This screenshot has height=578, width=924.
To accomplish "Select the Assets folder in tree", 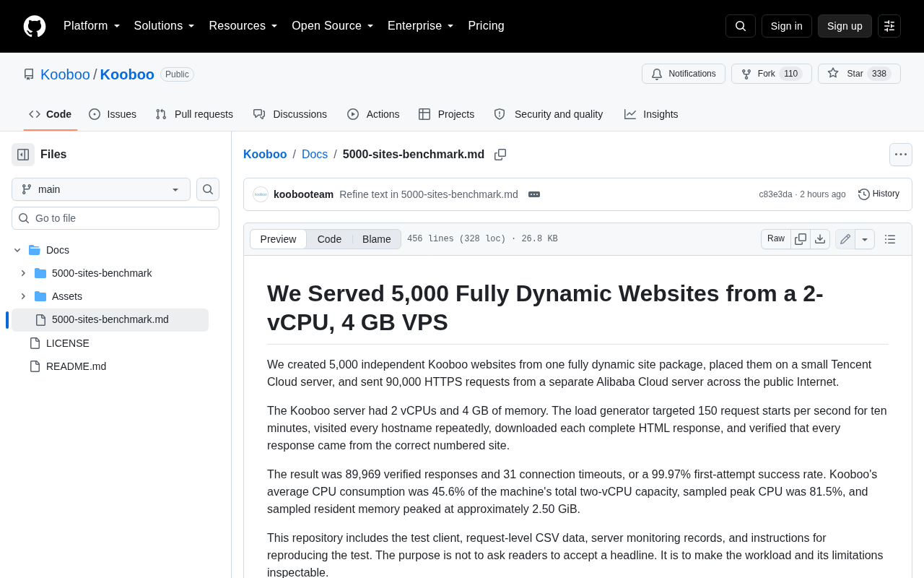I will click(x=67, y=296).
